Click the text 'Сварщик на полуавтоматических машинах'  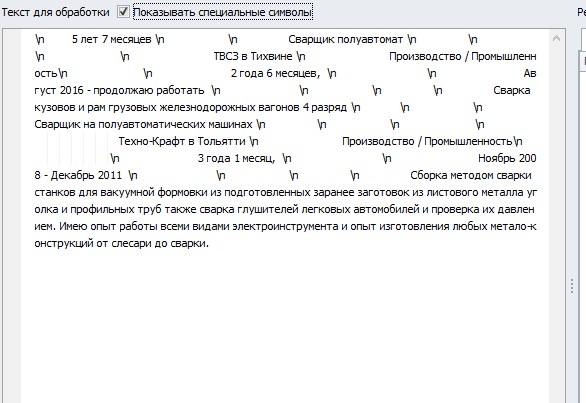tap(143, 124)
